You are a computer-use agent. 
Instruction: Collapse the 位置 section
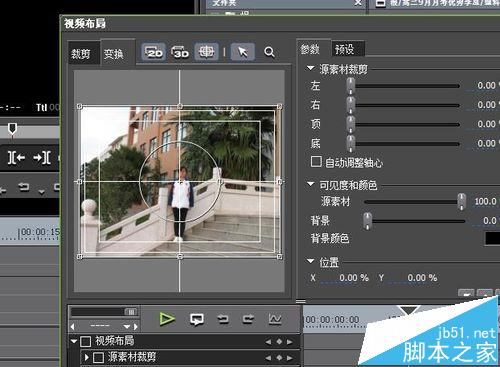point(310,261)
